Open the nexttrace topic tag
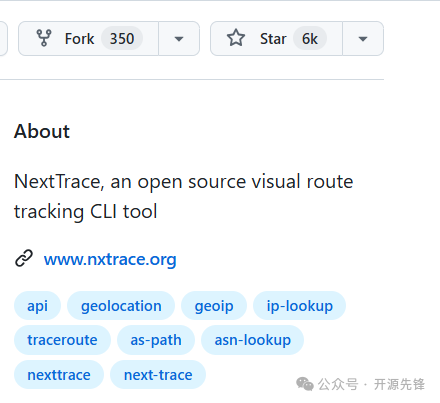The width and height of the screenshot is (440, 403). [x=59, y=375]
